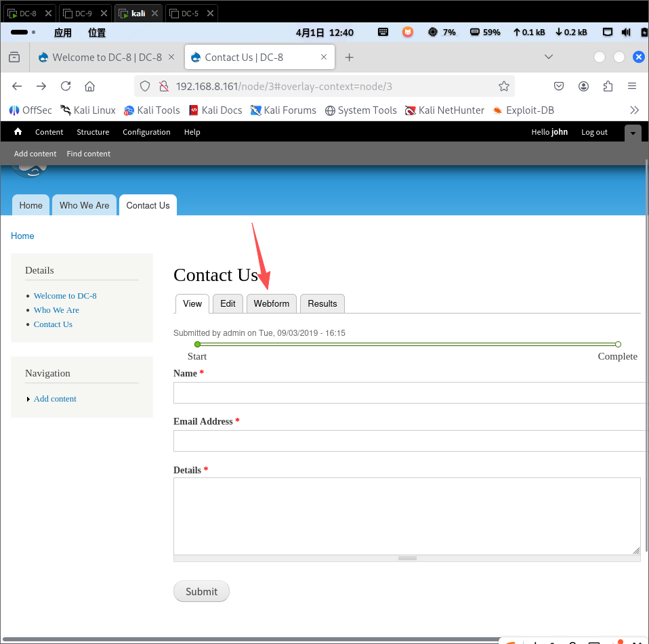Image resolution: width=649 pixels, height=644 pixels.
Task: Click the new tab plus button
Action: coord(349,58)
